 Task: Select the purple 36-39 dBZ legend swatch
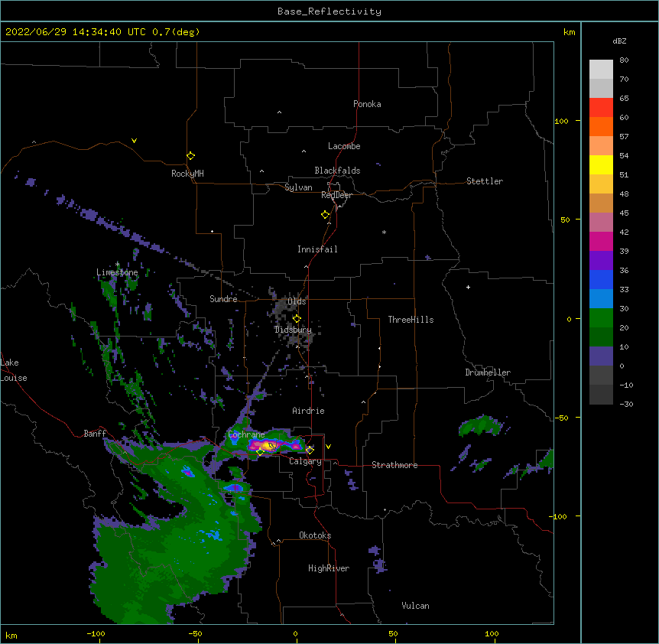pos(601,261)
